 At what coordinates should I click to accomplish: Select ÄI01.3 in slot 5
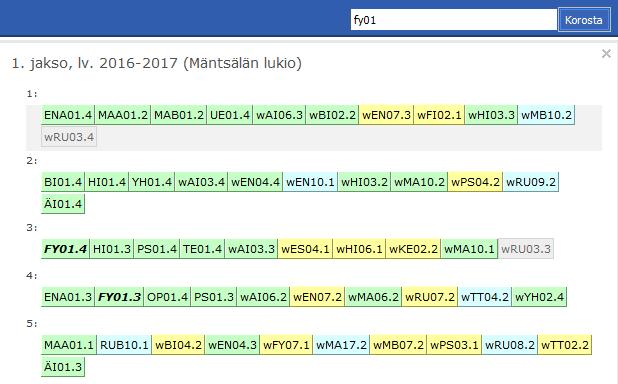click(x=63, y=367)
